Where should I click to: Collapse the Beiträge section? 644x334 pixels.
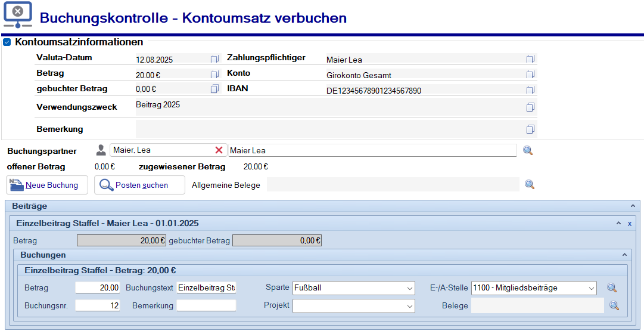tap(633, 206)
